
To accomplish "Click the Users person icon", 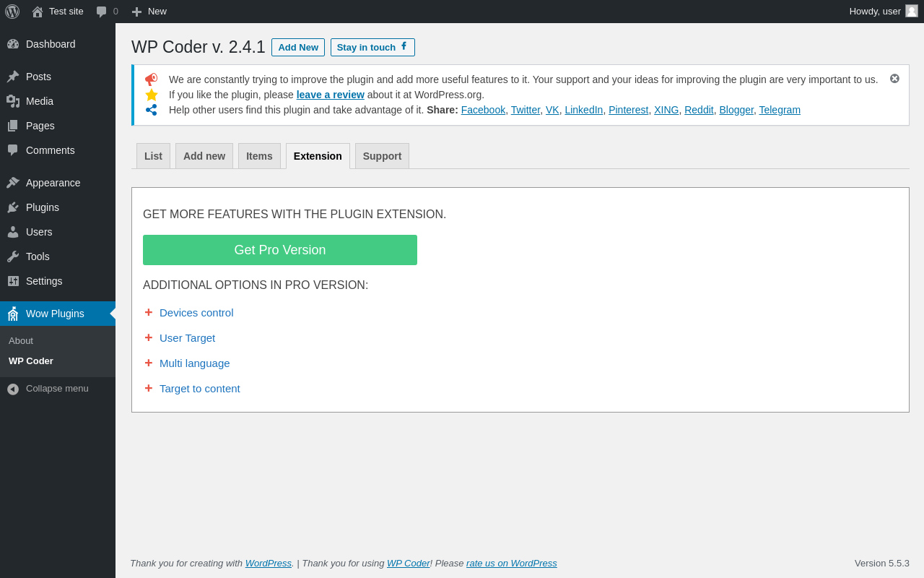I will [13, 232].
